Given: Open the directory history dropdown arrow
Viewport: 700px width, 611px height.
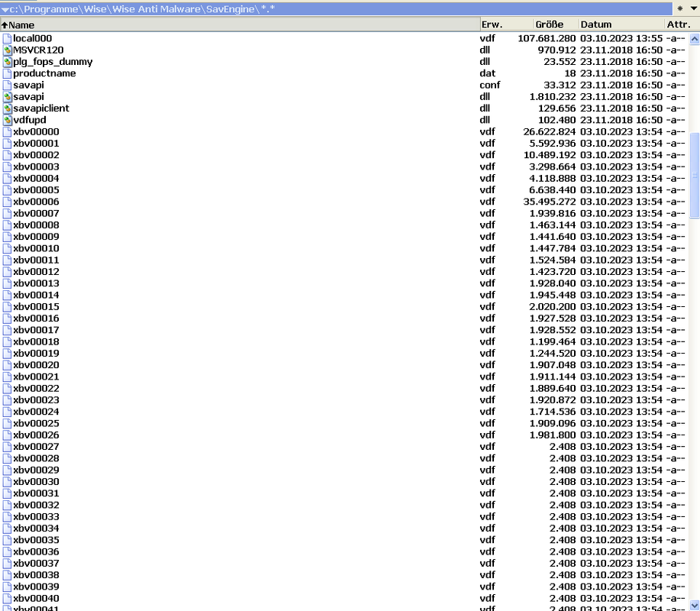Looking at the screenshot, I should click(693, 8).
